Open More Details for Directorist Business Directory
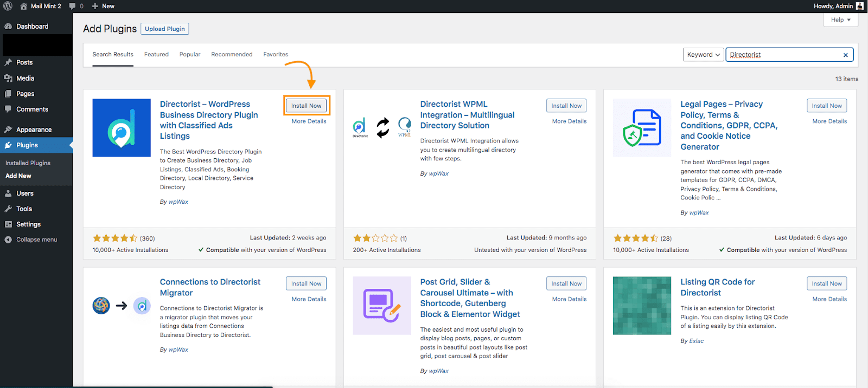 (309, 121)
